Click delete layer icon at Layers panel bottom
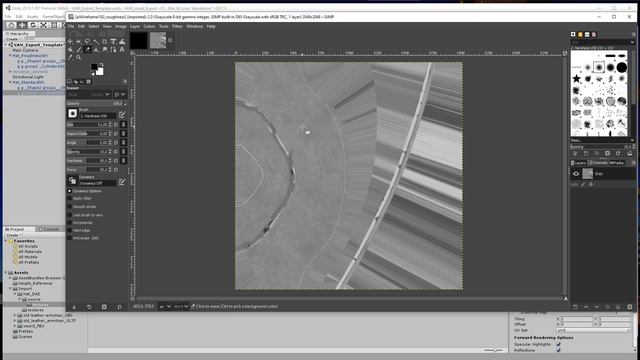The height and width of the screenshot is (360, 640). (x=630, y=307)
